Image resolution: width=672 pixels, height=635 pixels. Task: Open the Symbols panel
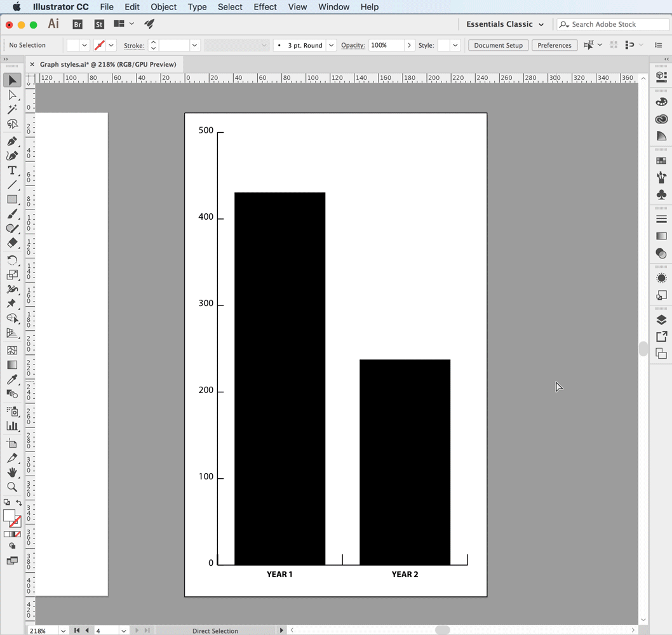661,195
